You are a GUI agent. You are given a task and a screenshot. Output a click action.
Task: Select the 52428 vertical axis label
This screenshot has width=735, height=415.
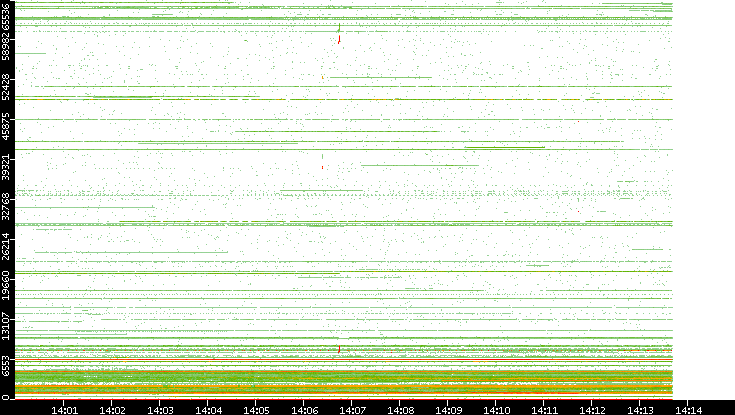click(x=8, y=88)
